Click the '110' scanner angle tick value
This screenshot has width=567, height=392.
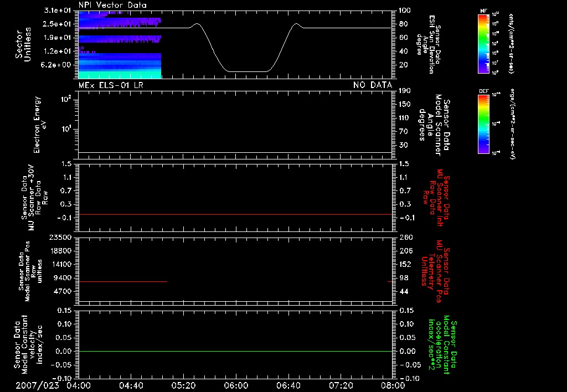tap(405, 118)
